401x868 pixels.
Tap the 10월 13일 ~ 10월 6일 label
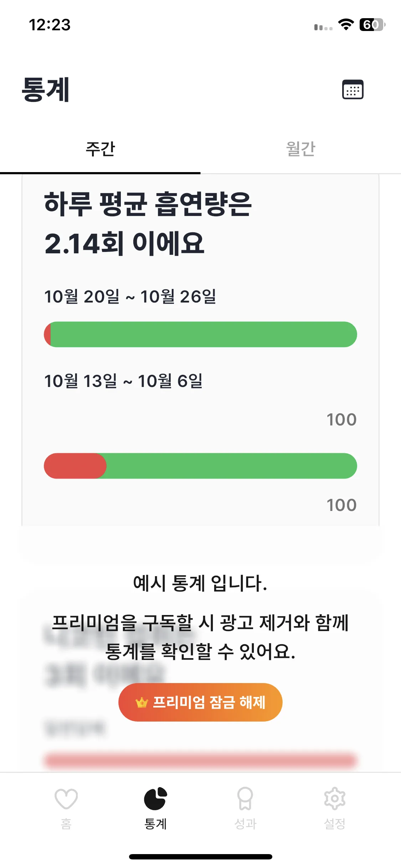point(123,381)
